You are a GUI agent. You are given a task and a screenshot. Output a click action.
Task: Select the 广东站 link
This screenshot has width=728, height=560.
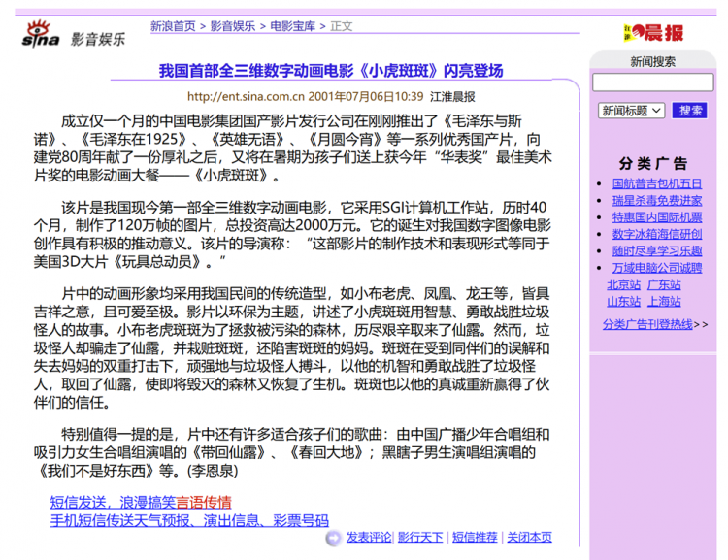[664, 284]
